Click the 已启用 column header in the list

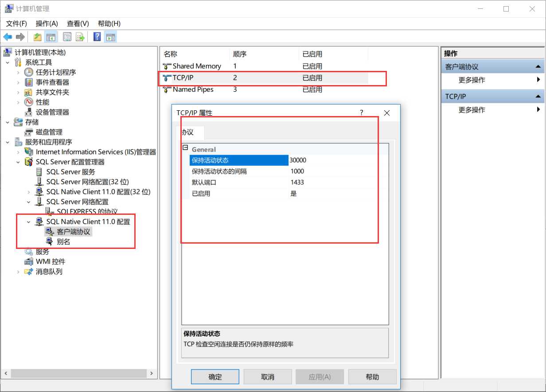click(x=333, y=54)
